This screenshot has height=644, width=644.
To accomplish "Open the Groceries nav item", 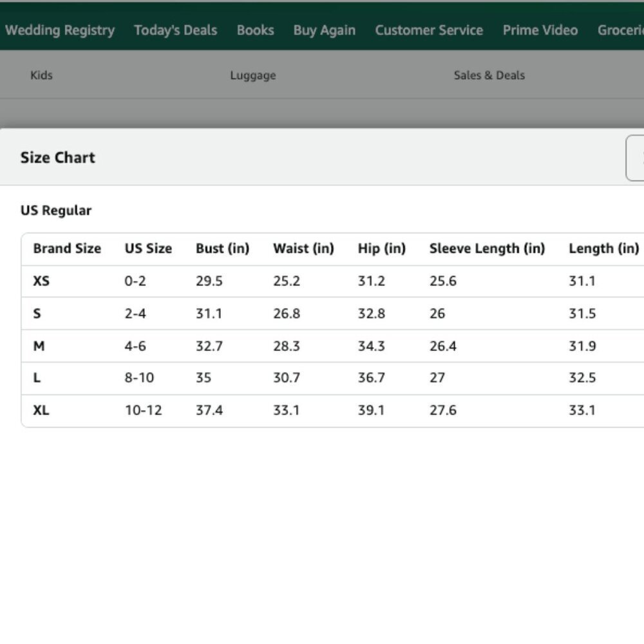I will point(620,30).
